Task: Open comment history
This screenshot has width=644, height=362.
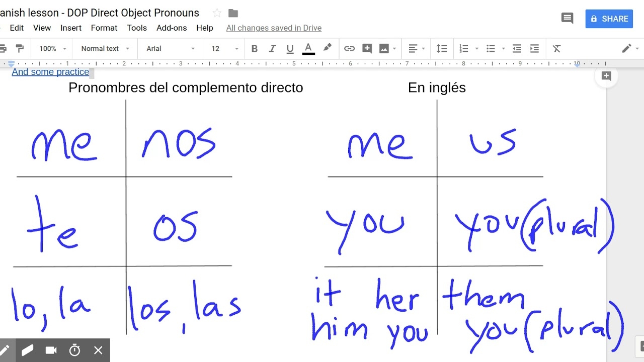Action: 567,18
